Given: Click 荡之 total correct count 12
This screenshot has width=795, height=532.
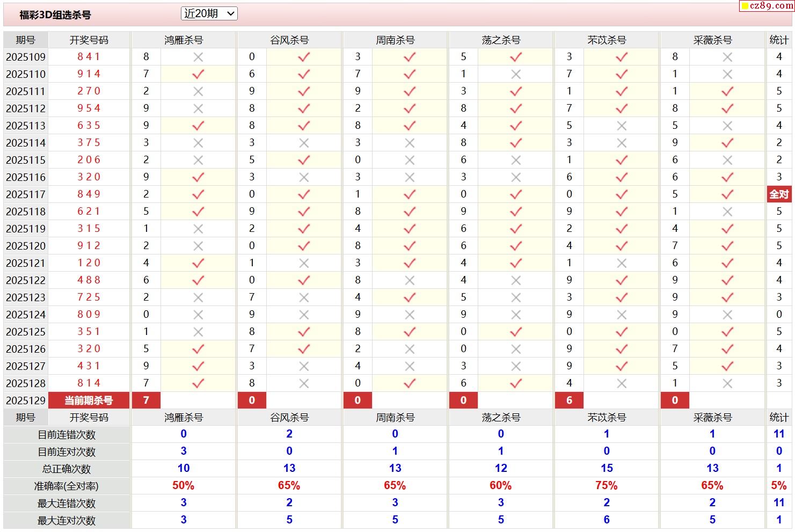Looking at the screenshot, I should click(501, 469).
